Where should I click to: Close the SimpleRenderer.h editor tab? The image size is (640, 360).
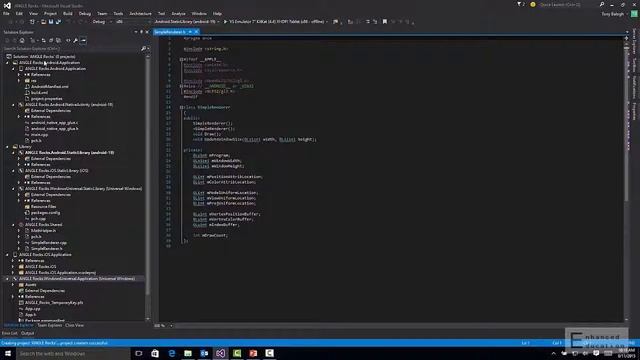coord(196,32)
